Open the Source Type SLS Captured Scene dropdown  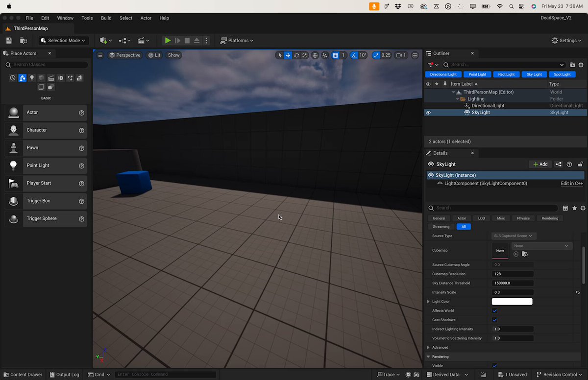[x=514, y=236]
